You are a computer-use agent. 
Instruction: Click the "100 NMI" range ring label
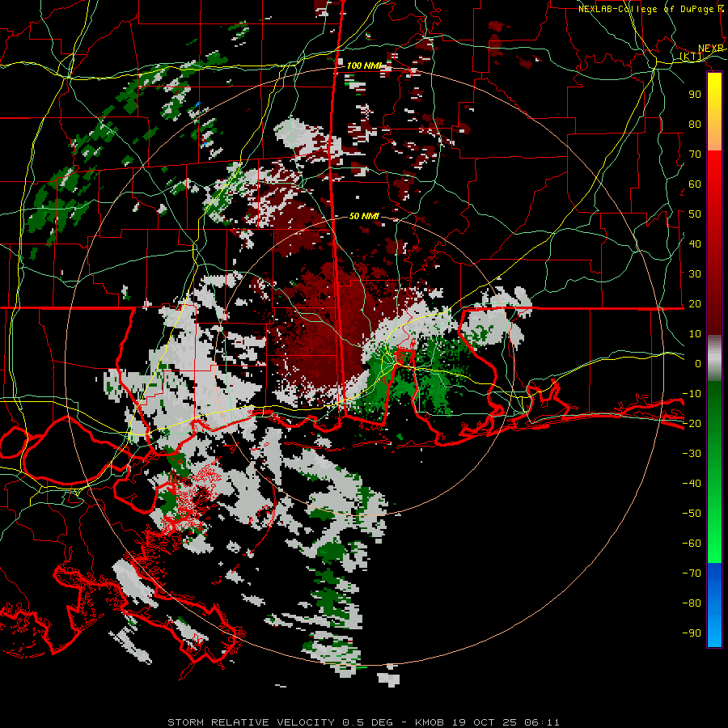[363, 66]
